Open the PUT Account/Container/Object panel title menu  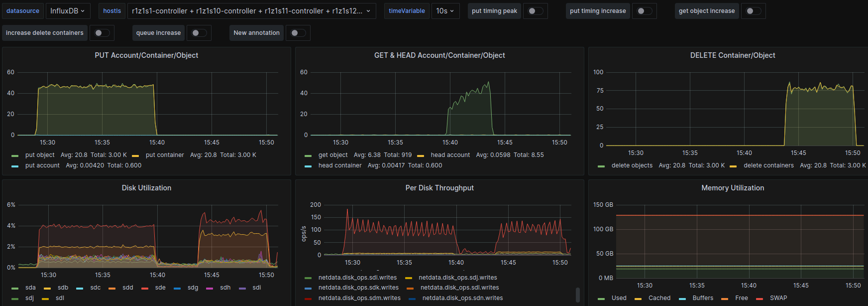coord(146,55)
